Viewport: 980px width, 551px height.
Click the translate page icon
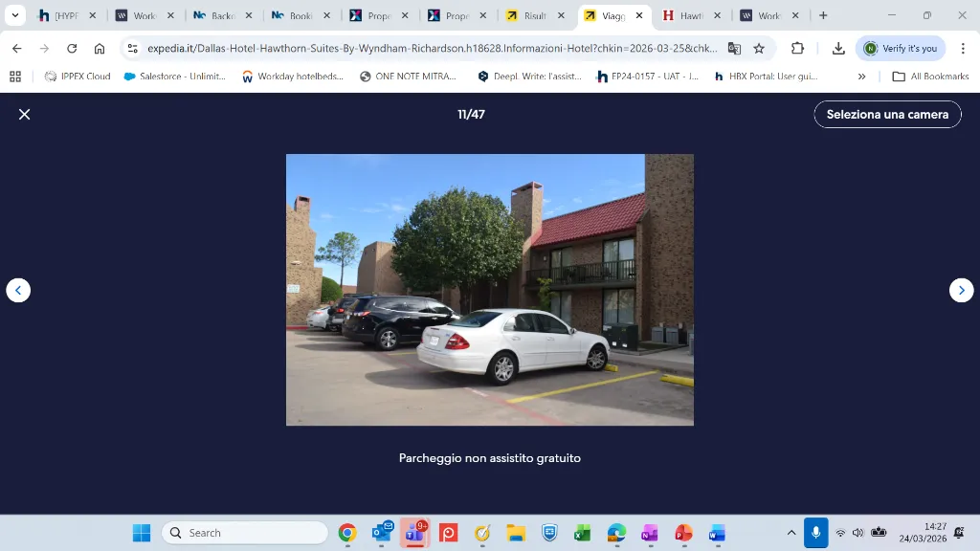point(734,48)
